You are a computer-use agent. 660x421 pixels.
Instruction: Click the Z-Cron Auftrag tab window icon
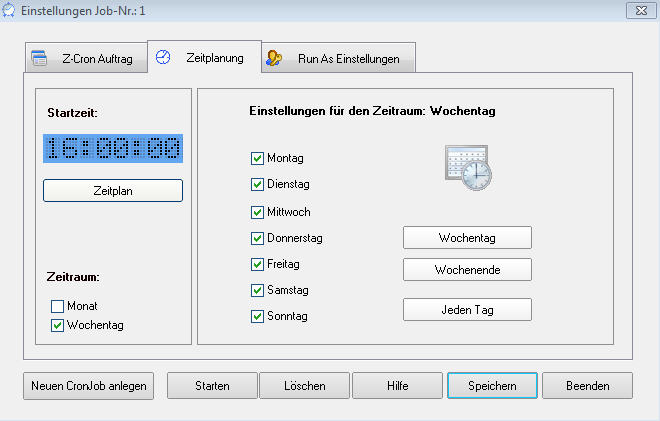39,58
